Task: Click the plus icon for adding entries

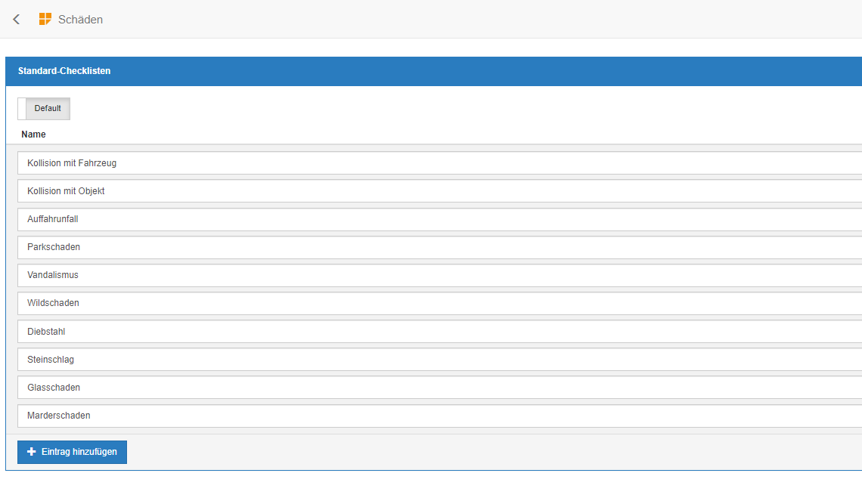Action: [32, 452]
